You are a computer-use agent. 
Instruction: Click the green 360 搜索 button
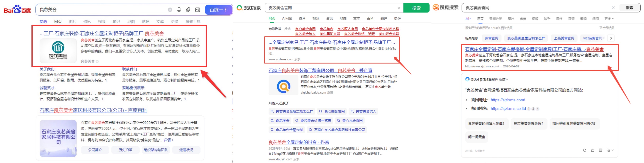pyautogui.click(x=416, y=8)
